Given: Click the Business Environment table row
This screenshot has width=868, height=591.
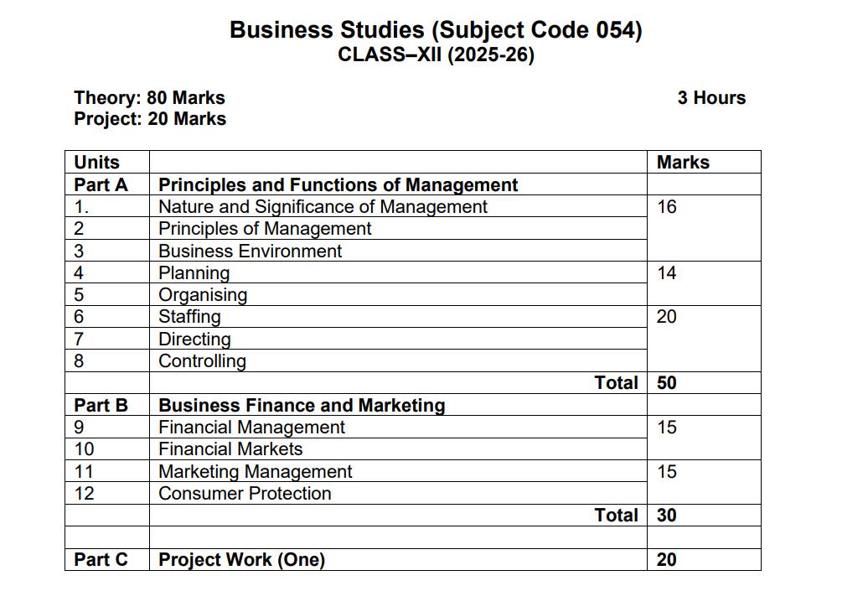Looking at the screenshot, I should tap(251, 251).
